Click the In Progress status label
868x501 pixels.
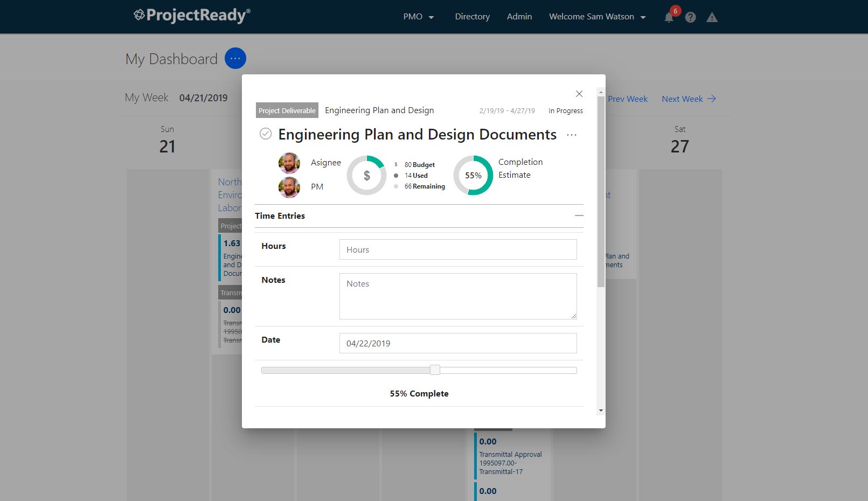tap(566, 110)
